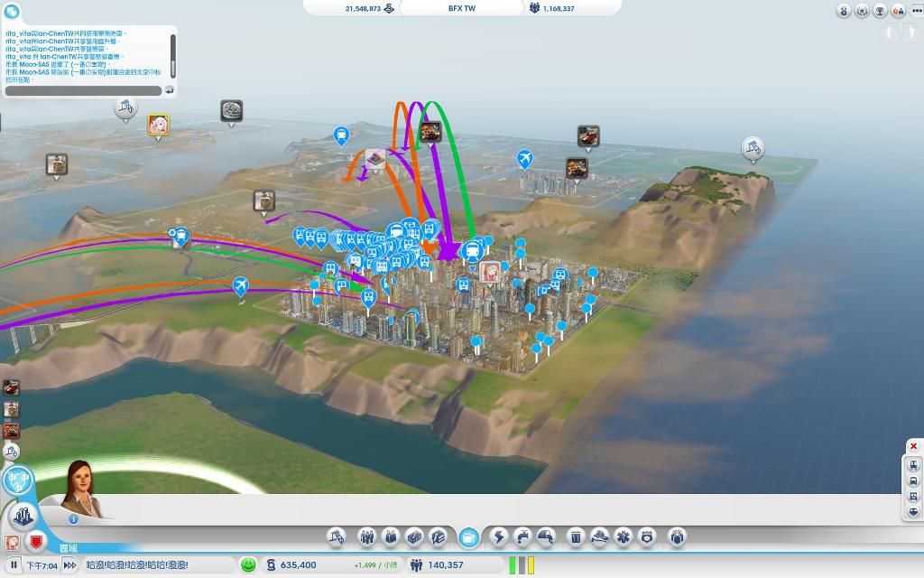This screenshot has width=924, height=578.
Task: Expand the right chevron arrow below the options menu
Action: [x=911, y=32]
